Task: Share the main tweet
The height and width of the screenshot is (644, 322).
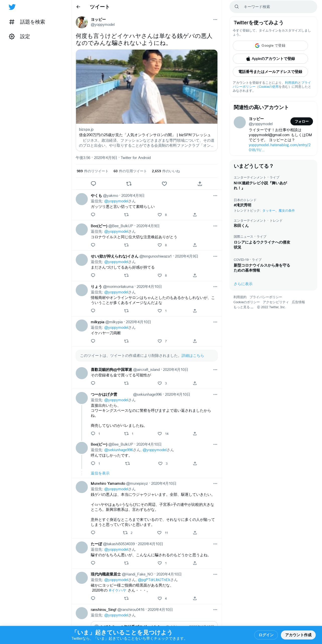Action: click(x=200, y=184)
